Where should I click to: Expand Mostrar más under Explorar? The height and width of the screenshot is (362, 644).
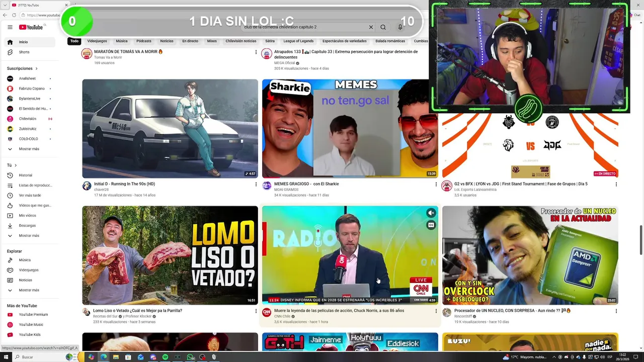click(x=29, y=291)
